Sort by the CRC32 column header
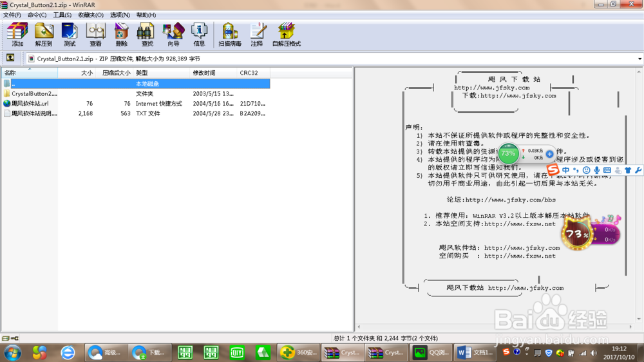 253,73
